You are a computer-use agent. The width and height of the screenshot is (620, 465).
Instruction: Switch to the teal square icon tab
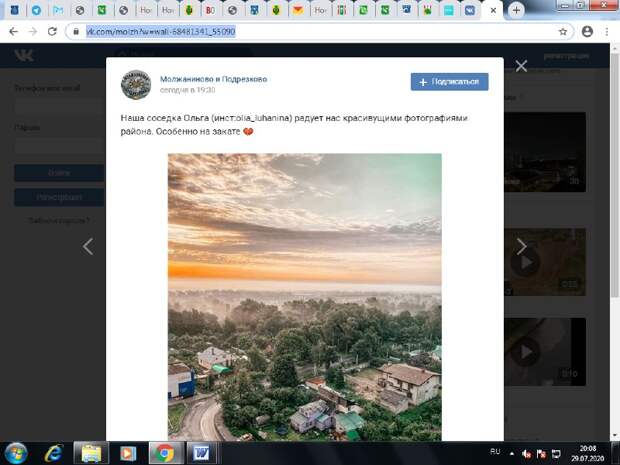tap(448, 10)
